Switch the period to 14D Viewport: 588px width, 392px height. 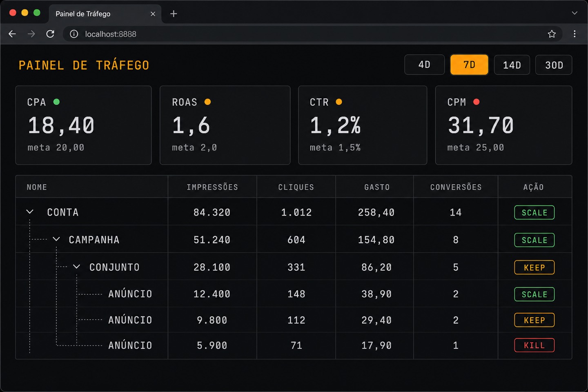pos(512,65)
